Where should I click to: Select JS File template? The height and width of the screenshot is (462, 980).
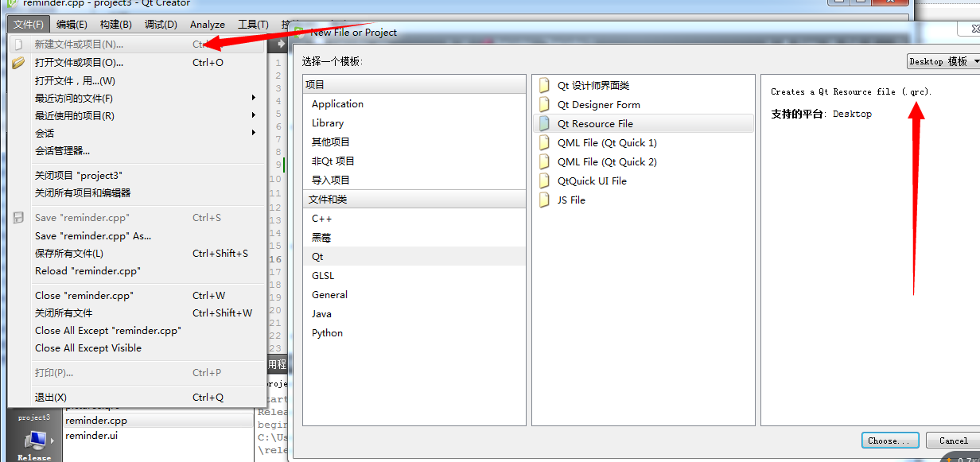point(643,200)
